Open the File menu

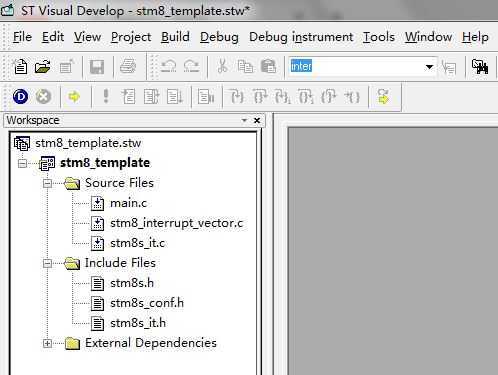coord(22,37)
